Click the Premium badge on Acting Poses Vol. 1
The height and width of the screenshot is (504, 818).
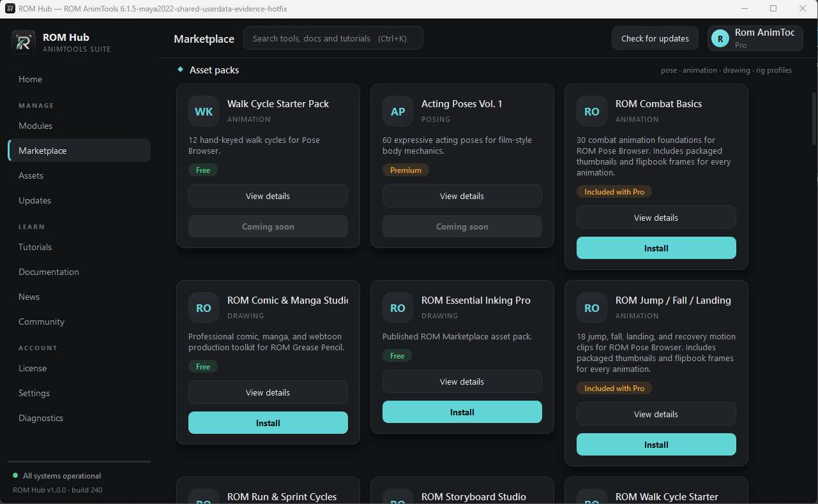(x=406, y=170)
